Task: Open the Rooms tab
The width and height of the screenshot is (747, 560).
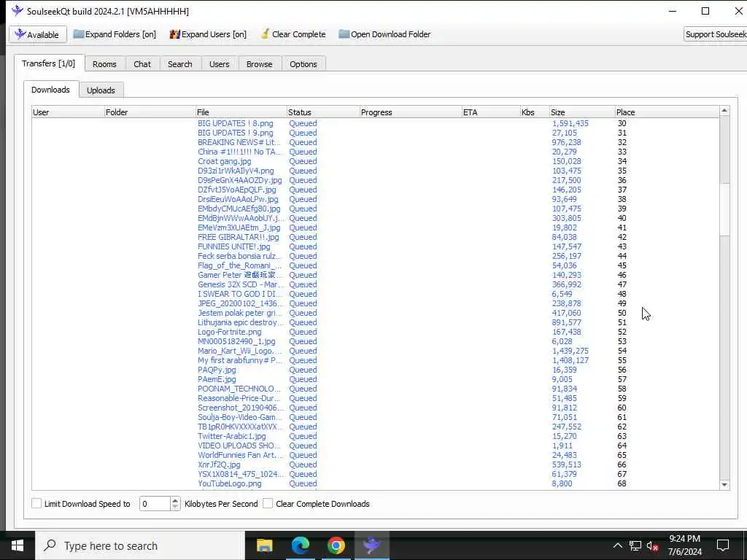Action: click(x=104, y=64)
